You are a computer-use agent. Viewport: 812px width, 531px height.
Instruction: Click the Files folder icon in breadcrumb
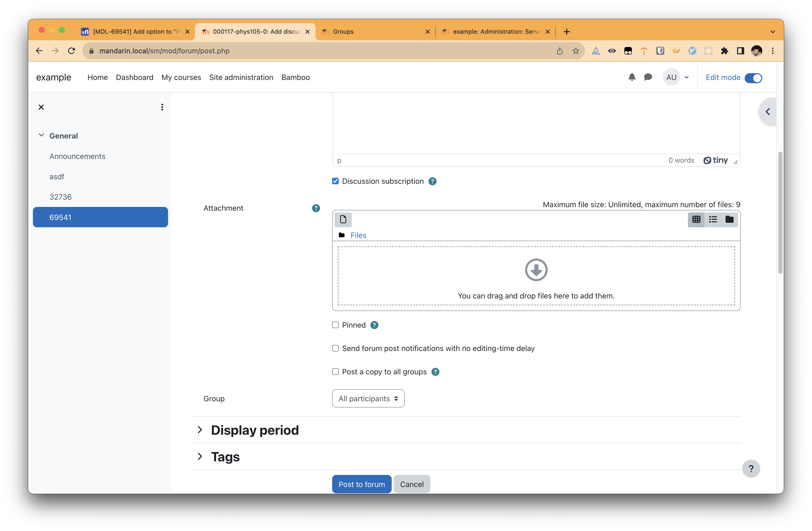[341, 235]
